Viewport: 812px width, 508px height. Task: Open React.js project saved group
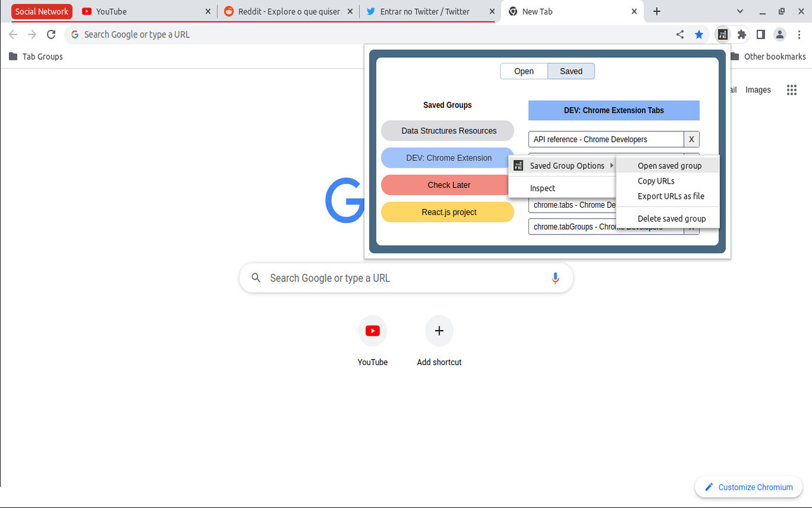point(448,212)
